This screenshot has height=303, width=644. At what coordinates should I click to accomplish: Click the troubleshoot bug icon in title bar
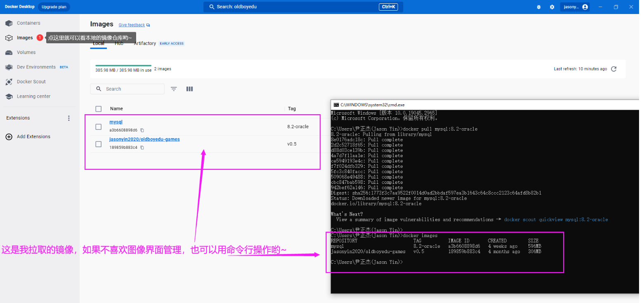[539, 7]
